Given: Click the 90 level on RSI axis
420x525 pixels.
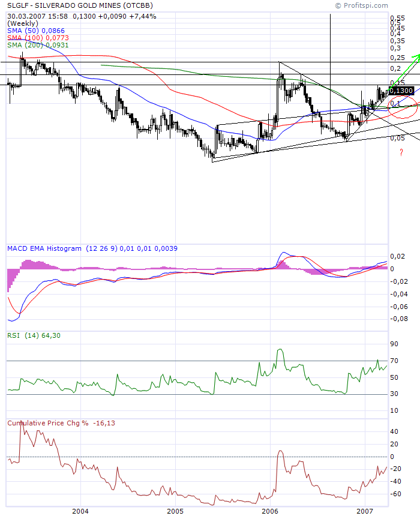Looking at the screenshot, I should [394, 344].
